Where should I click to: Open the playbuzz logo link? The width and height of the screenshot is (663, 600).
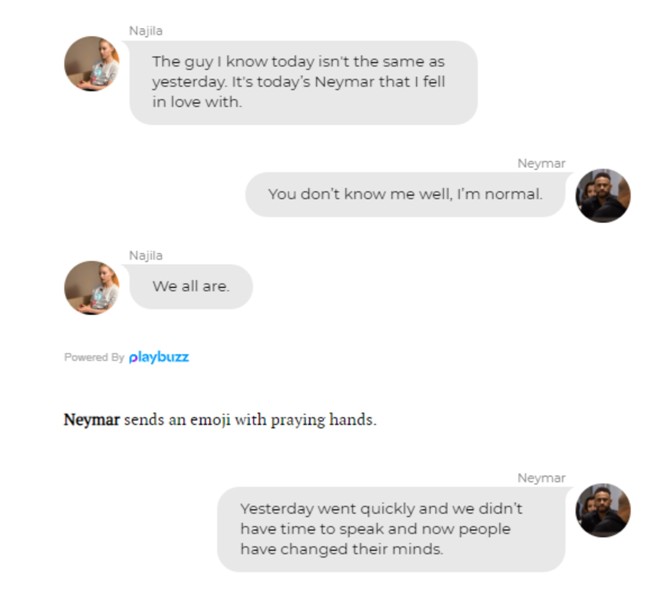click(x=159, y=357)
